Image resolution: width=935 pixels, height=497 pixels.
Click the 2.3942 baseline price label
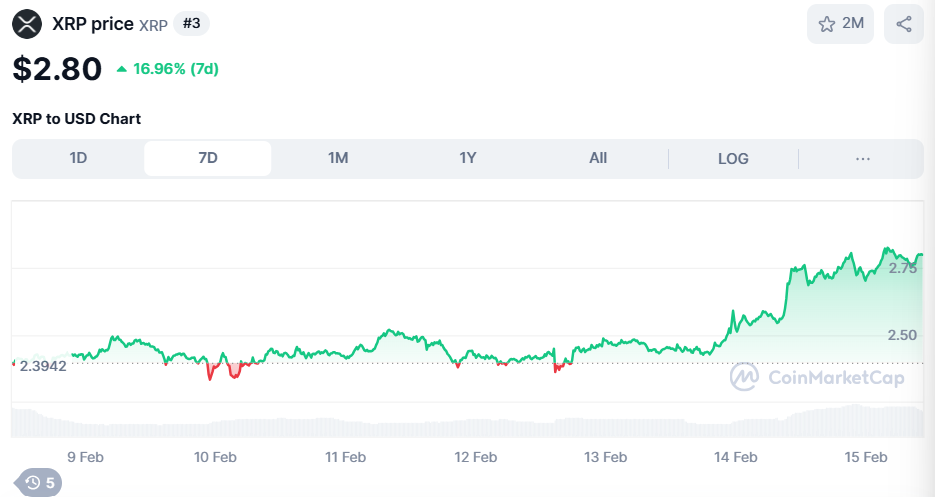[42, 366]
